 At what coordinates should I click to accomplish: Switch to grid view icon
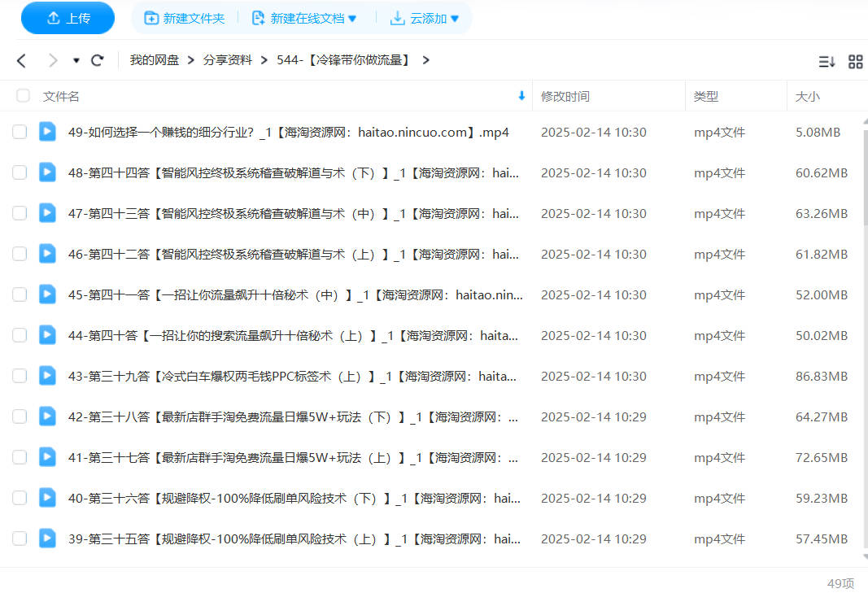coord(855,62)
